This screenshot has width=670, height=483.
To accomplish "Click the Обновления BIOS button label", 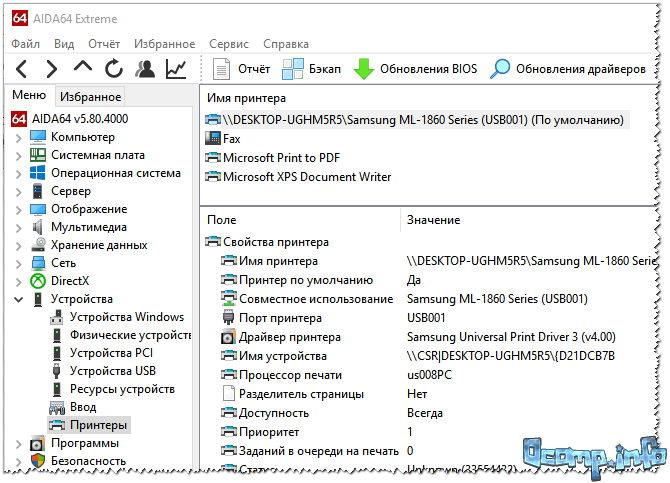I will click(x=429, y=69).
